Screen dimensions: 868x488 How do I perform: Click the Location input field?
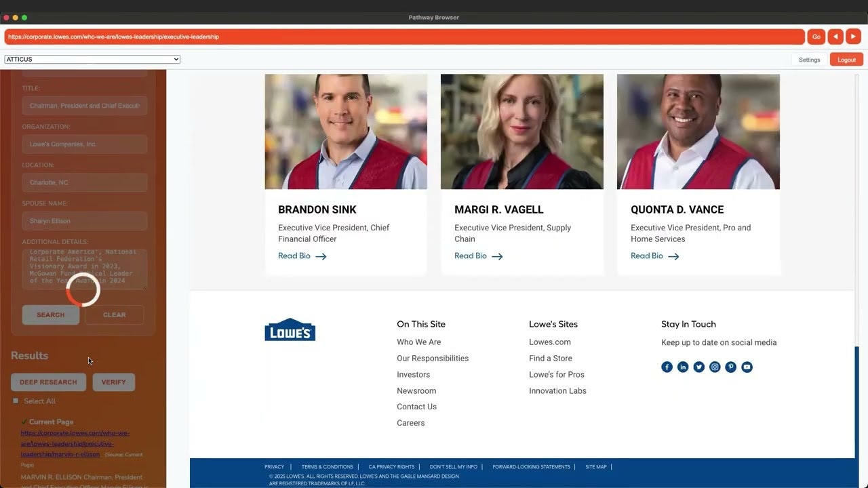(84, 182)
